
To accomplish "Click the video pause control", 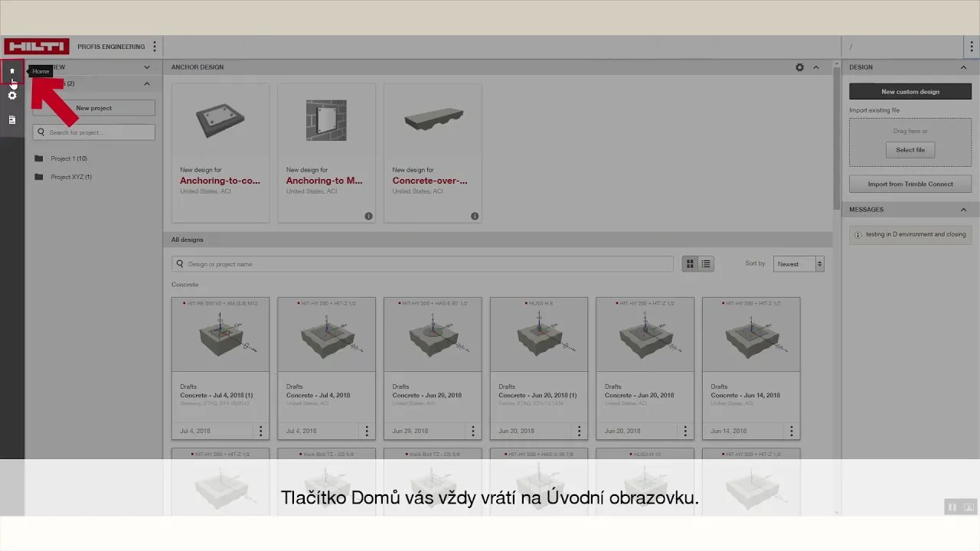I will click(x=952, y=507).
